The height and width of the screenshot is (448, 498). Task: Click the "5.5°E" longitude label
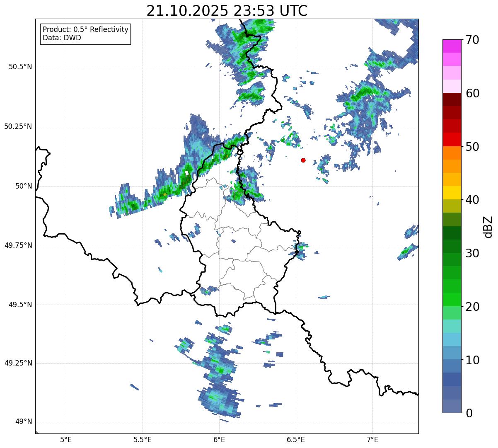tap(143, 440)
